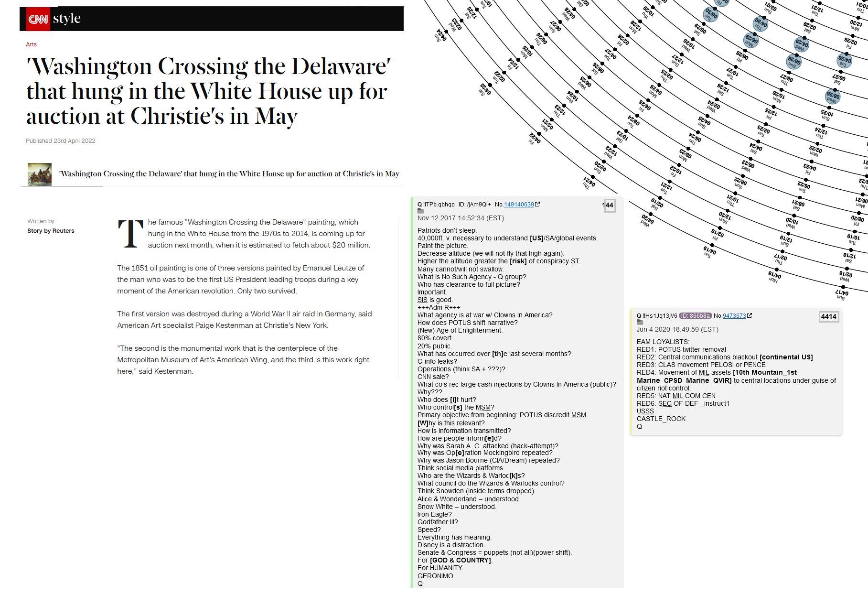Image resolution: width=868 pixels, height=616 pixels.
Task: Click the line 'GERONIMO.'
Action: (x=436, y=576)
